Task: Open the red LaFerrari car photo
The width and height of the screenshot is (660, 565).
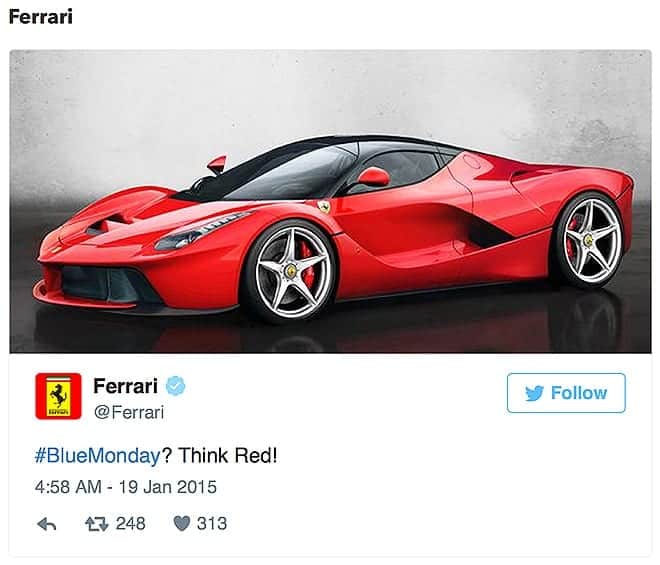Action: coord(330,201)
